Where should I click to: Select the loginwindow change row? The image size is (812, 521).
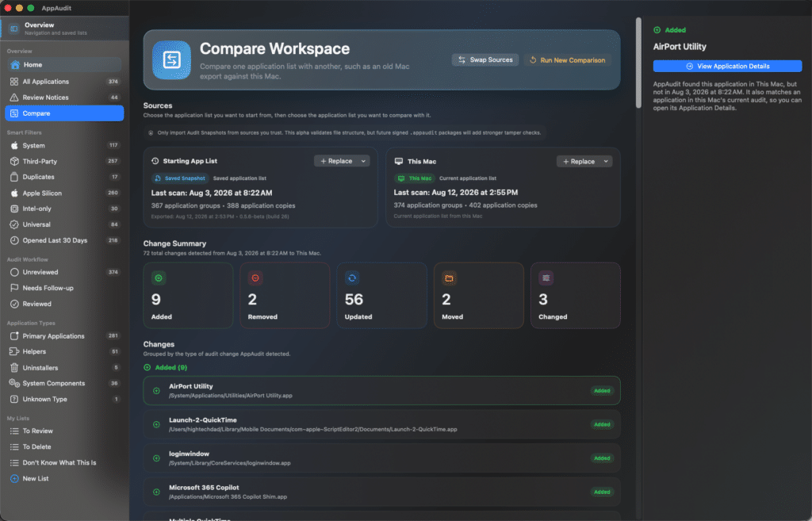381,458
